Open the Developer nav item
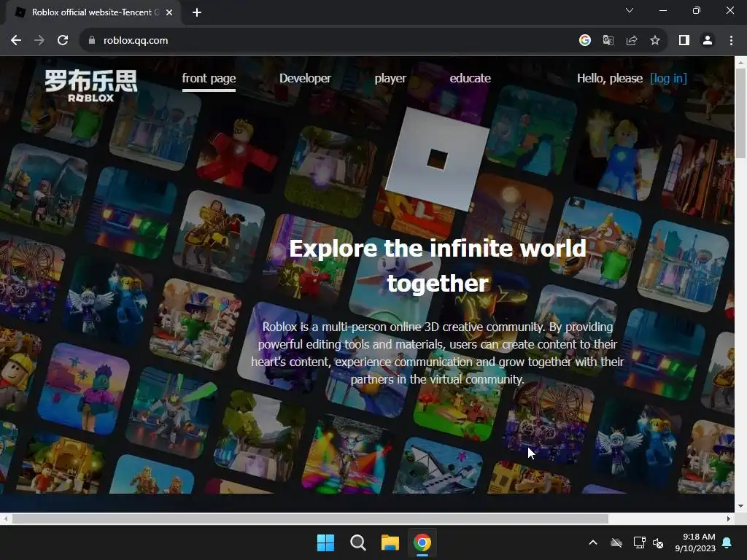 click(x=305, y=79)
